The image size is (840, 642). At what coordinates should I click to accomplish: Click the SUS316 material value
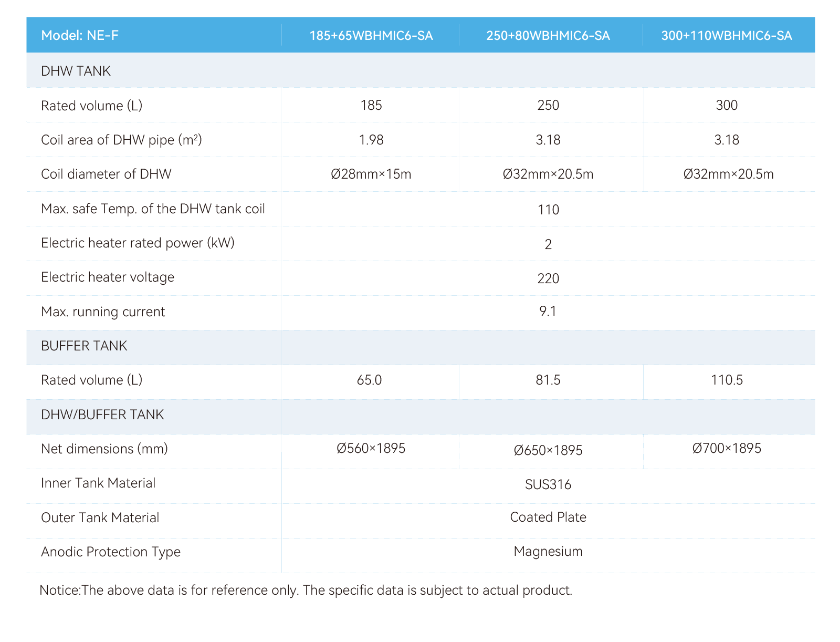click(548, 484)
